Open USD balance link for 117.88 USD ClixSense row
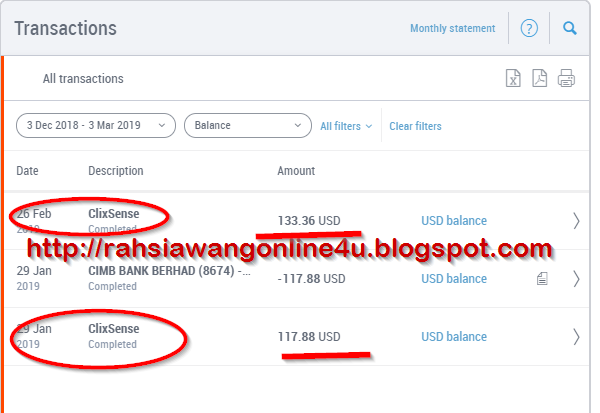This screenshot has height=413, width=600. point(454,337)
